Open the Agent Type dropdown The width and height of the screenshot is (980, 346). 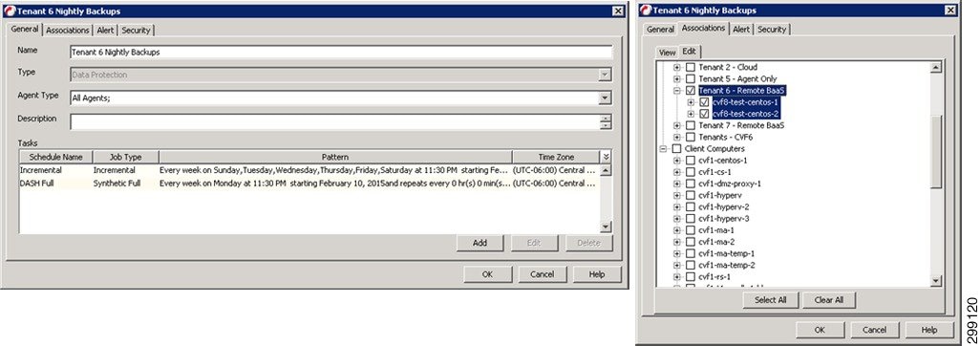click(605, 97)
